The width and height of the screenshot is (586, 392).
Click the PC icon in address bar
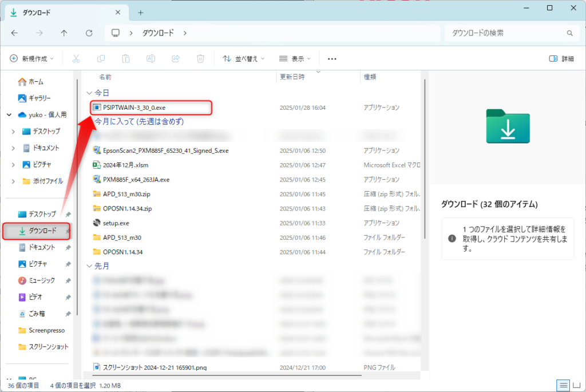click(116, 33)
